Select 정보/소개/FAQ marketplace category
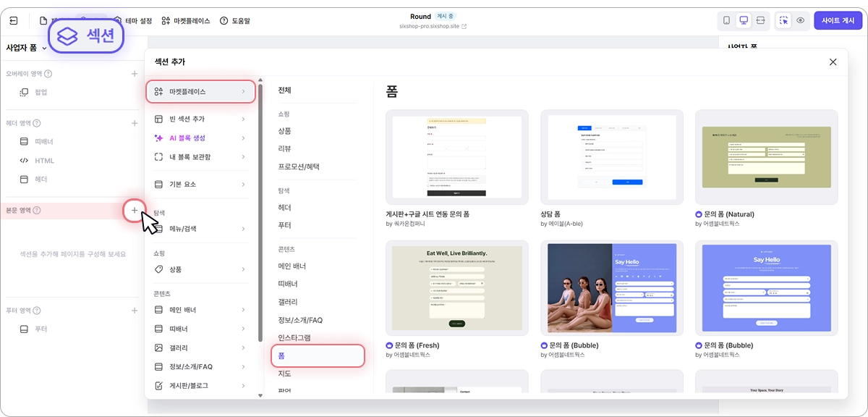The image size is (868, 417). 300,320
